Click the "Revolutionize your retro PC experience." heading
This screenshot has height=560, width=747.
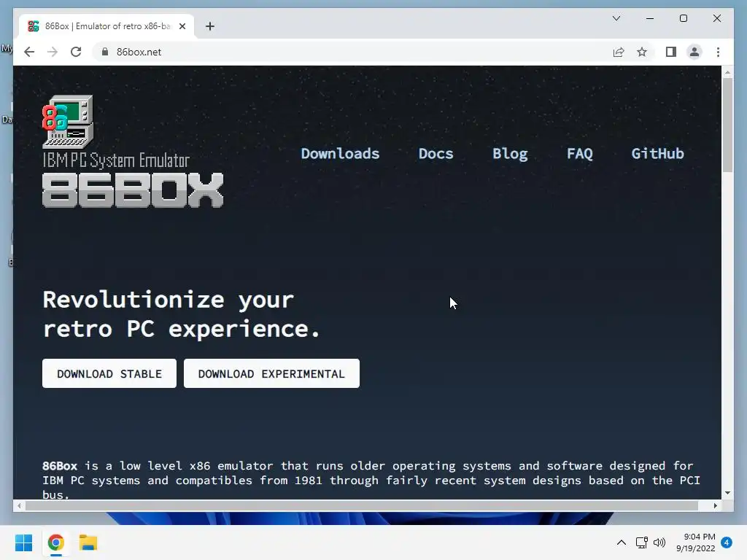tap(181, 314)
